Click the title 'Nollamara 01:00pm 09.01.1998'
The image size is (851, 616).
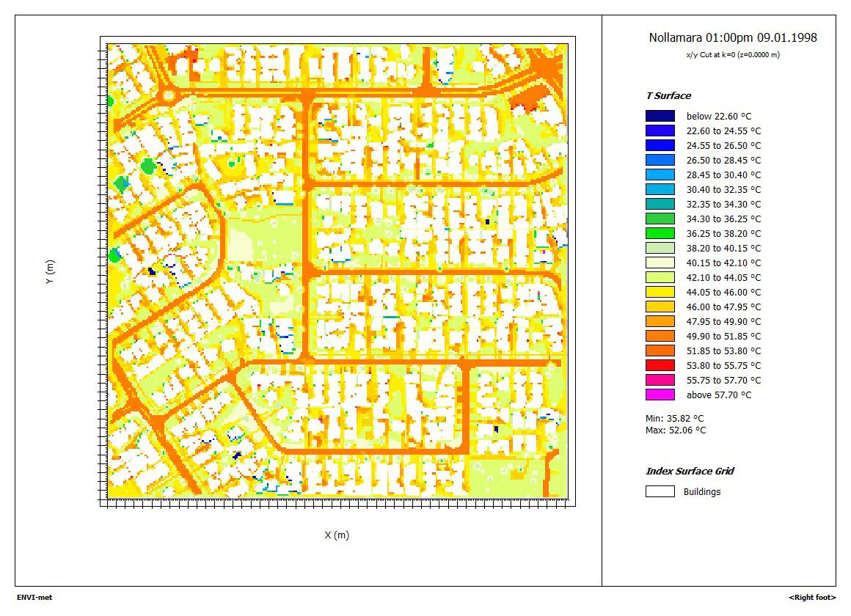coord(733,37)
